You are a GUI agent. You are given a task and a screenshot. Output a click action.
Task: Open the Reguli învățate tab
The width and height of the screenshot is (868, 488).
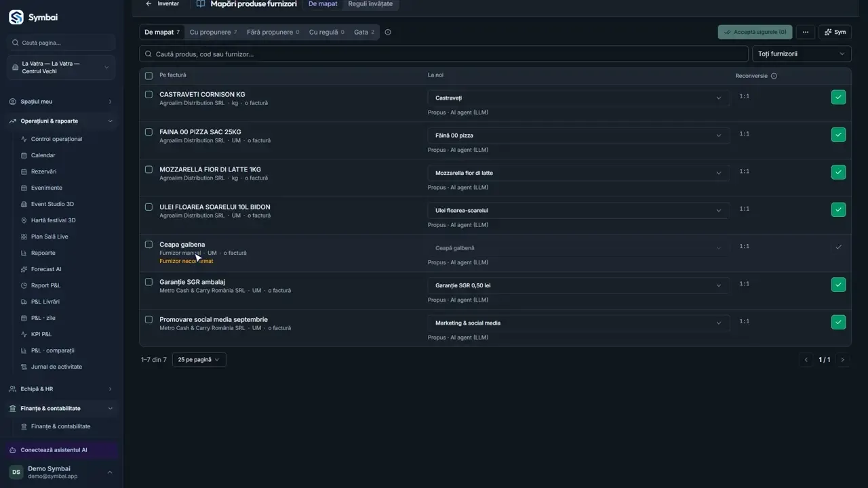370,4
